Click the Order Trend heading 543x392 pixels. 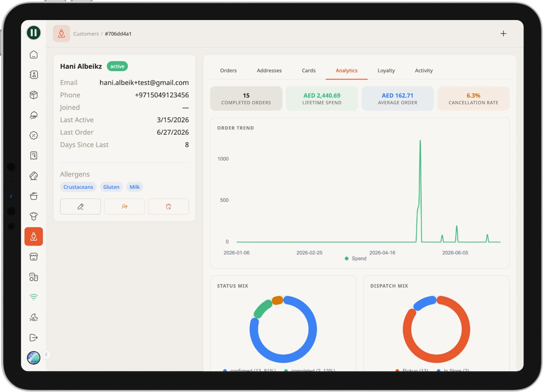tap(236, 128)
